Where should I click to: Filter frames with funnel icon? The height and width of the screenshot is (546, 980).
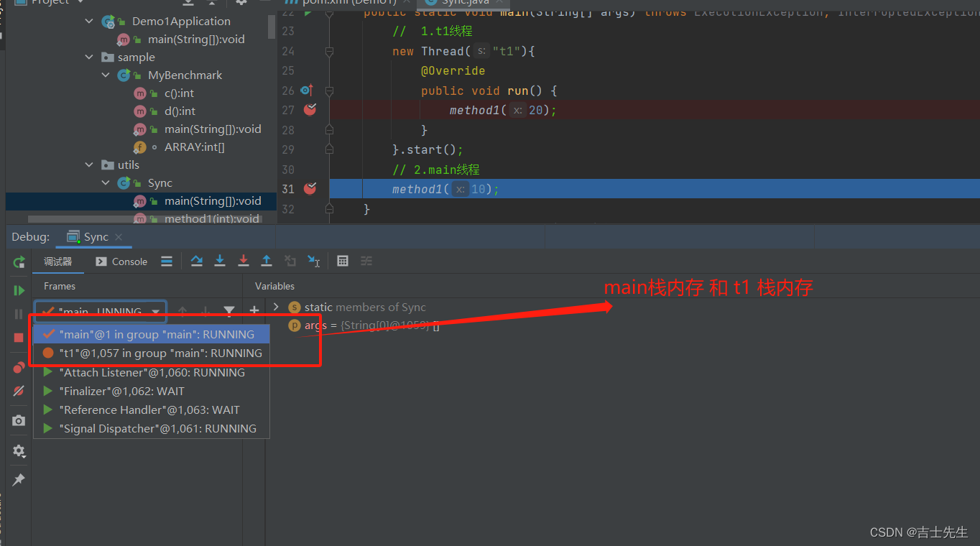[229, 311]
